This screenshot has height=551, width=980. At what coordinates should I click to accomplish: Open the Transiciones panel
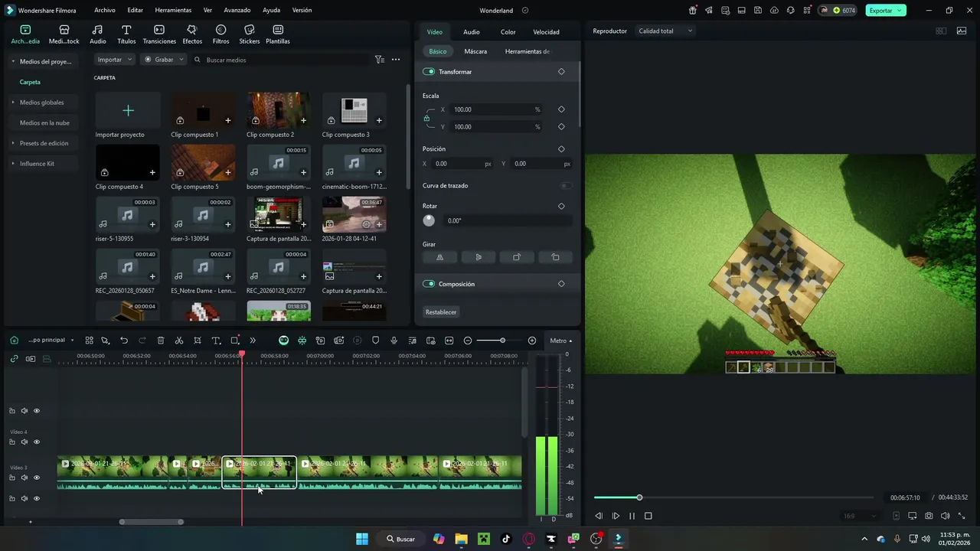pos(159,34)
